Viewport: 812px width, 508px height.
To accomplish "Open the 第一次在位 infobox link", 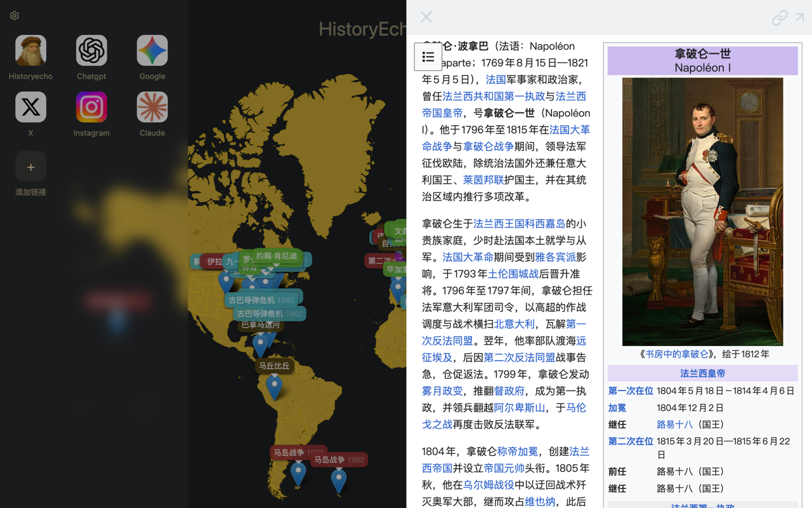I will click(631, 391).
